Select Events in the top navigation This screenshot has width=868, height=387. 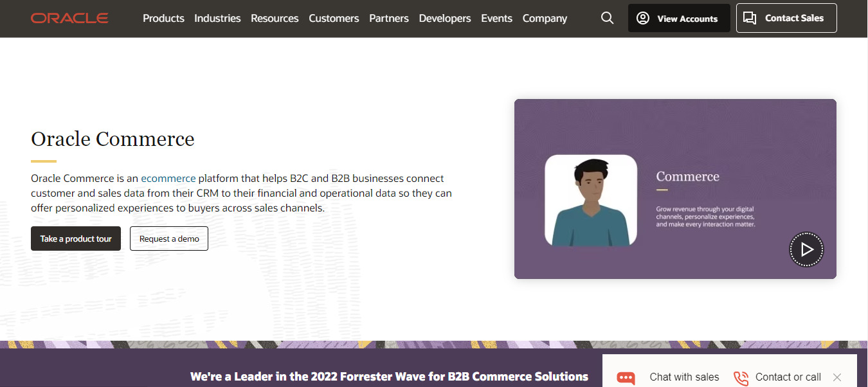496,18
